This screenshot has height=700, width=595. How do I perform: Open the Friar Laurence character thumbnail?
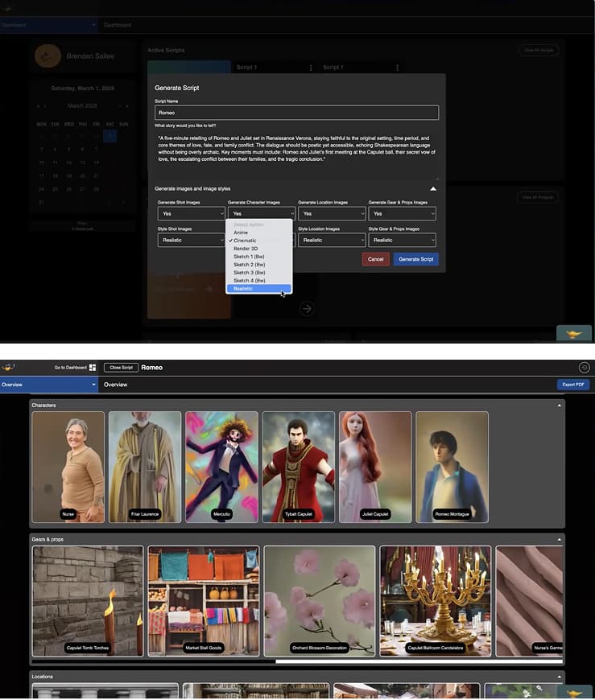tap(145, 467)
